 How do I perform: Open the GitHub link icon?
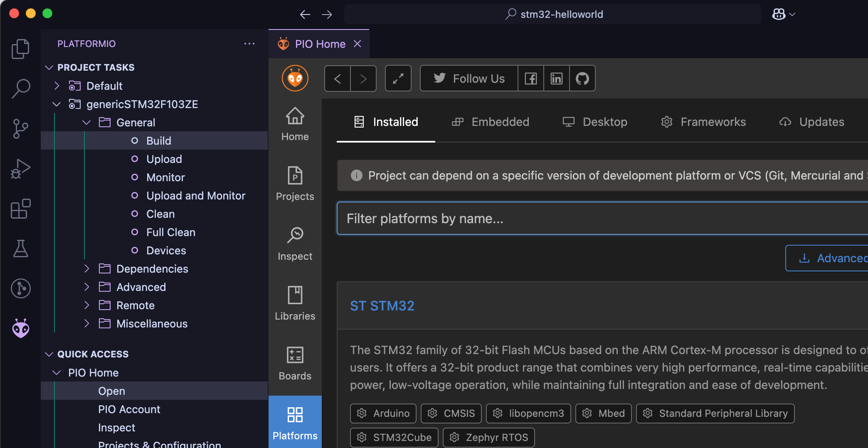582,79
